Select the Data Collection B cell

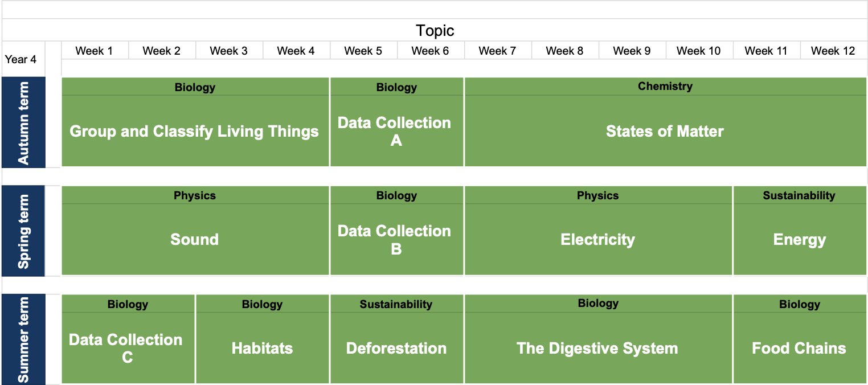pyautogui.click(x=396, y=239)
